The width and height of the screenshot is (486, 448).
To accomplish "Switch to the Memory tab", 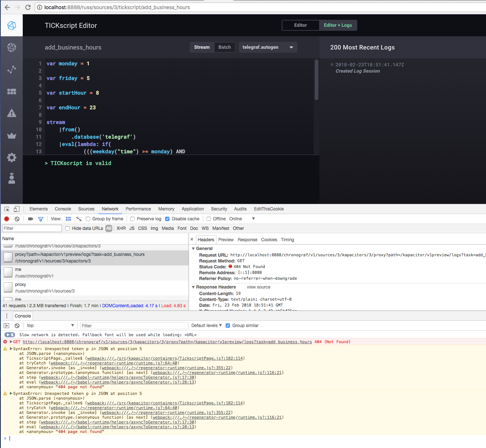I will click(166, 209).
